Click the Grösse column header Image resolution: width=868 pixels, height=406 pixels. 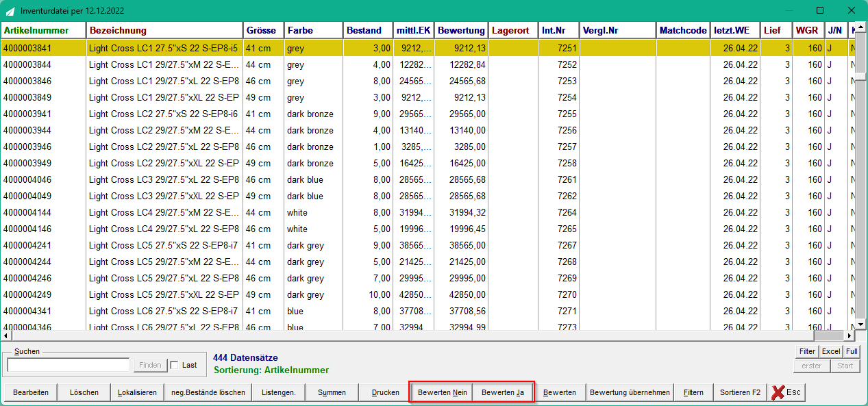click(264, 30)
